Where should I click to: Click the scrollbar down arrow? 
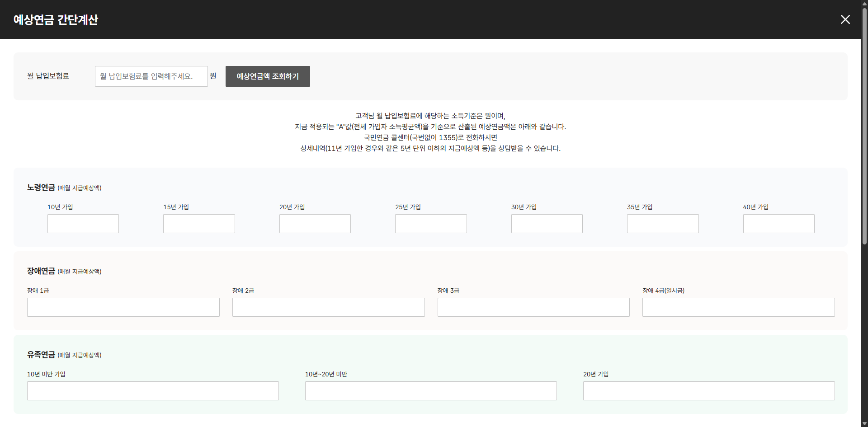click(x=864, y=423)
